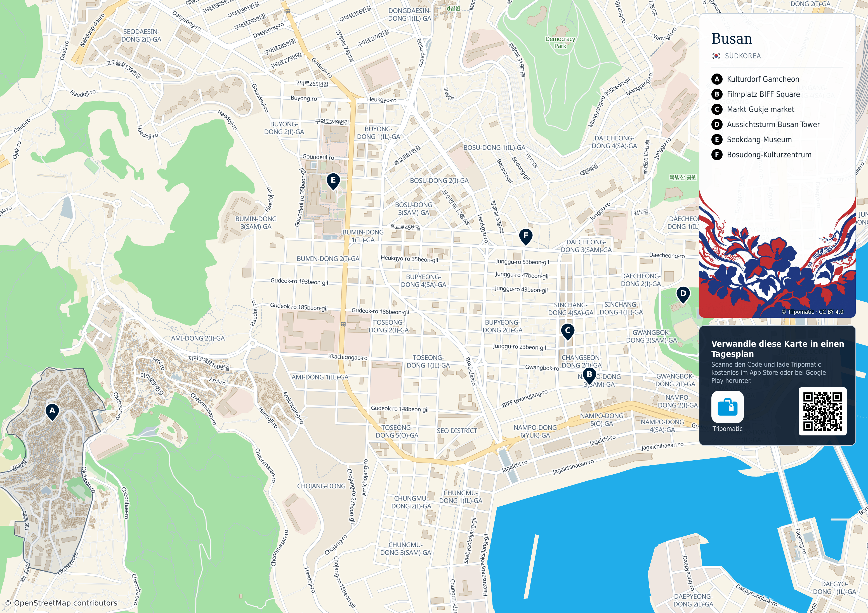Click map pin A at Gamcheon village

click(x=52, y=411)
